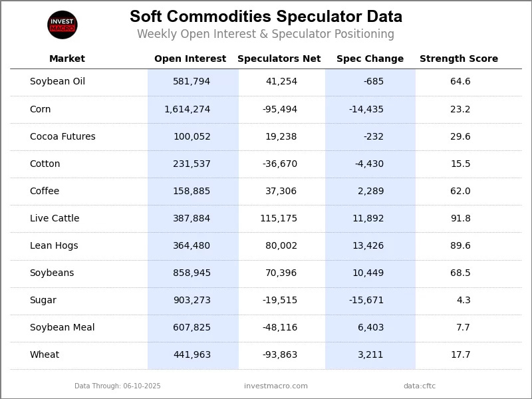Click the Strength Score column header
Image resolution: width=532 pixels, height=399 pixels.
(x=459, y=59)
